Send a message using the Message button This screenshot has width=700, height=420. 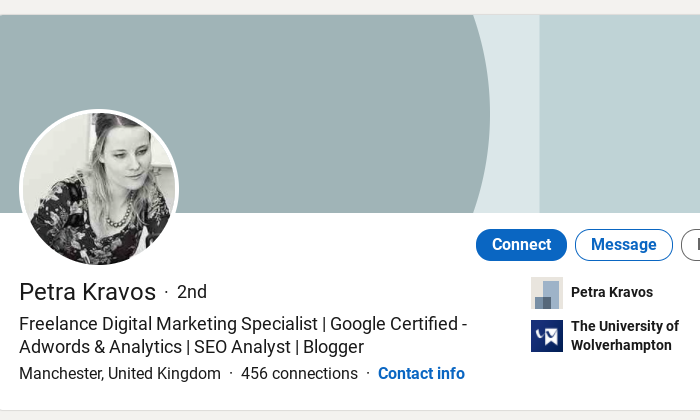[624, 245]
